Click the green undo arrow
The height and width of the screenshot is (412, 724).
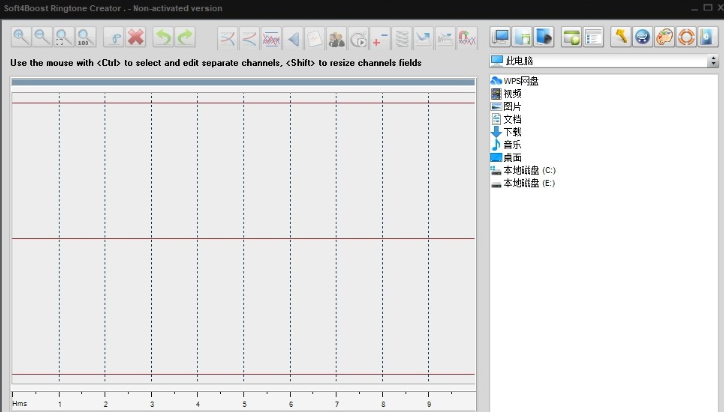[x=162, y=38]
